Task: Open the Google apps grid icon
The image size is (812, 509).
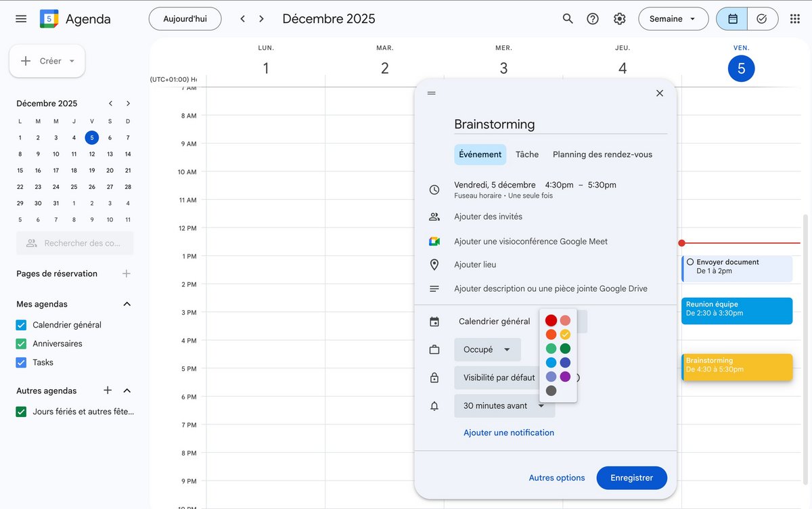Action: click(795, 19)
